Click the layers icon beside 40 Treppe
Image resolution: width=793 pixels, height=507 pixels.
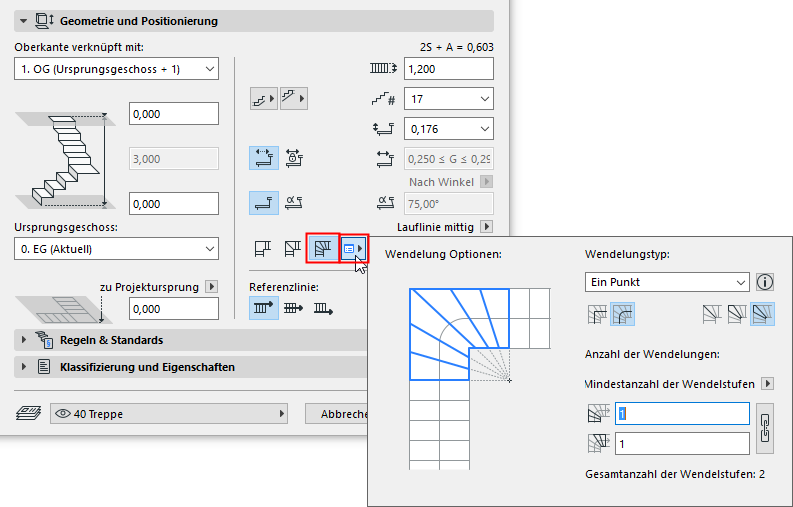click(x=28, y=413)
